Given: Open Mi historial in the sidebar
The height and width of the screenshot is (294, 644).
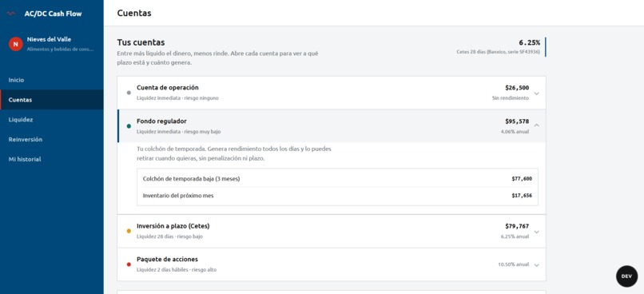Looking at the screenshot, I should click(x=52, y=159).
